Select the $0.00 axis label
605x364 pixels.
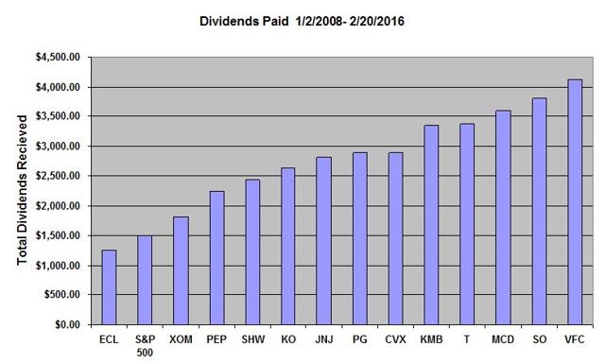coord(67,324)
